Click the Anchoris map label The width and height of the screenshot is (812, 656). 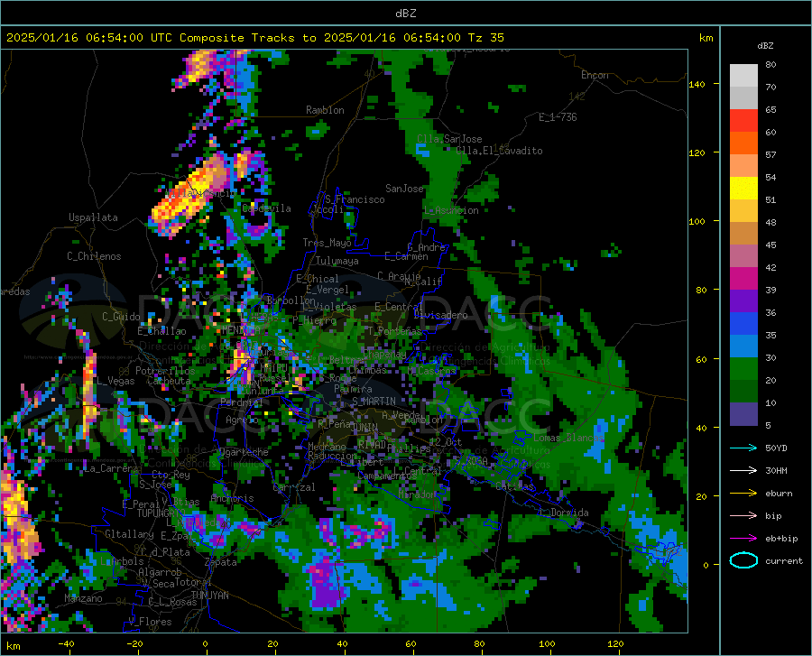(x=232, y=498)
